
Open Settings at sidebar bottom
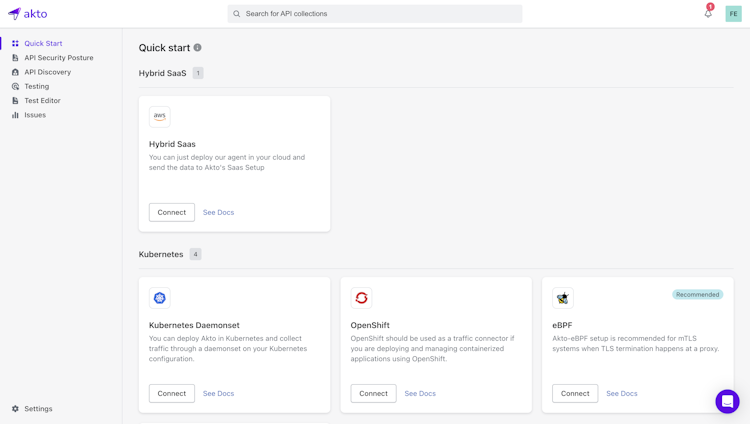coord(38,409)
